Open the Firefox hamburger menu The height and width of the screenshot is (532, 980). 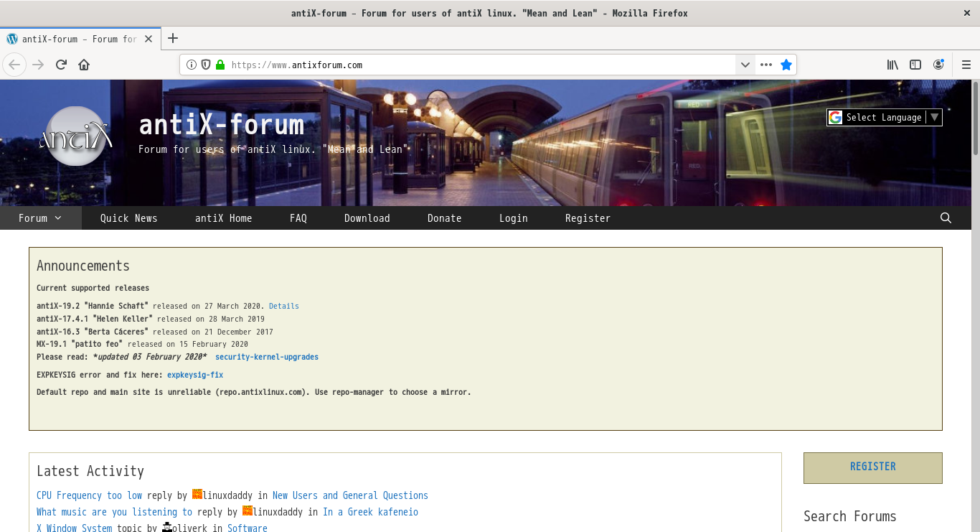[x=966, y=65]
